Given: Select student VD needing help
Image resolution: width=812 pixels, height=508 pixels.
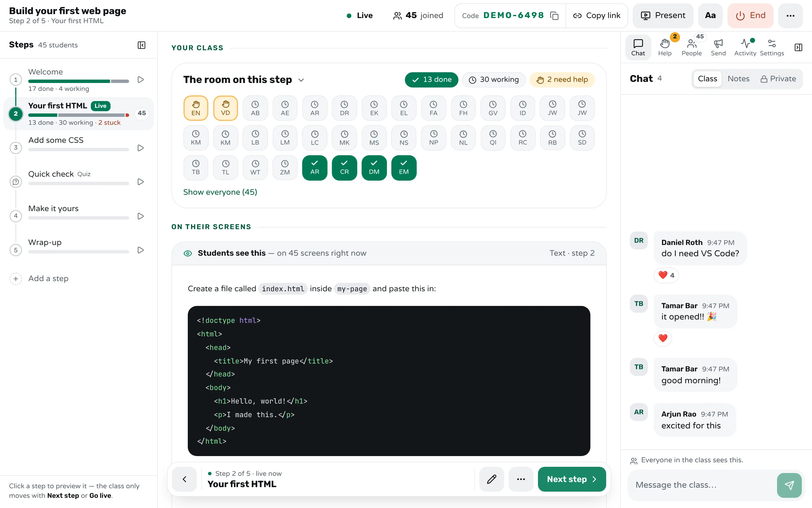Looking at the screenshot, I should click(x=226, y=108).
